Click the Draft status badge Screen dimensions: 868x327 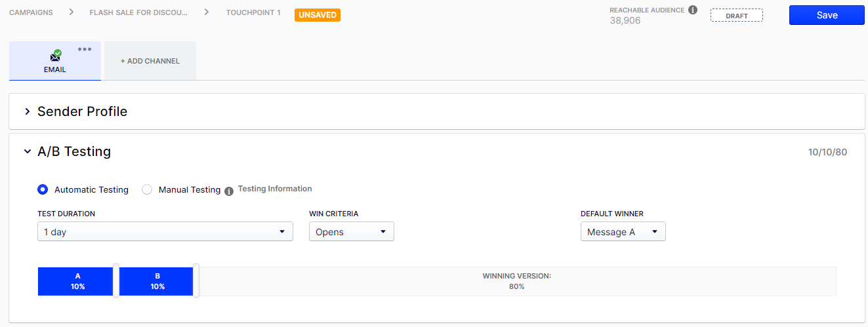(736, 15)
